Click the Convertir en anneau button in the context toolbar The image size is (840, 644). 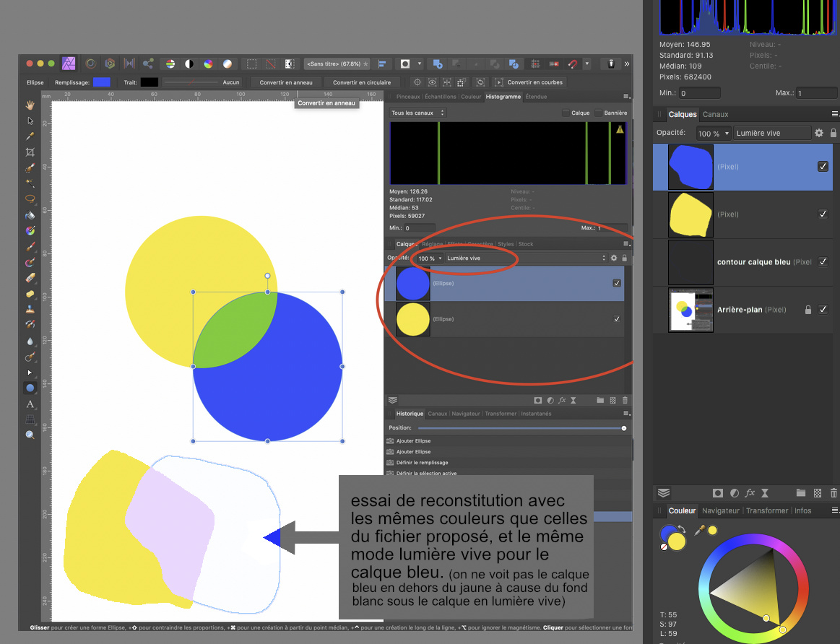point(286,82)
